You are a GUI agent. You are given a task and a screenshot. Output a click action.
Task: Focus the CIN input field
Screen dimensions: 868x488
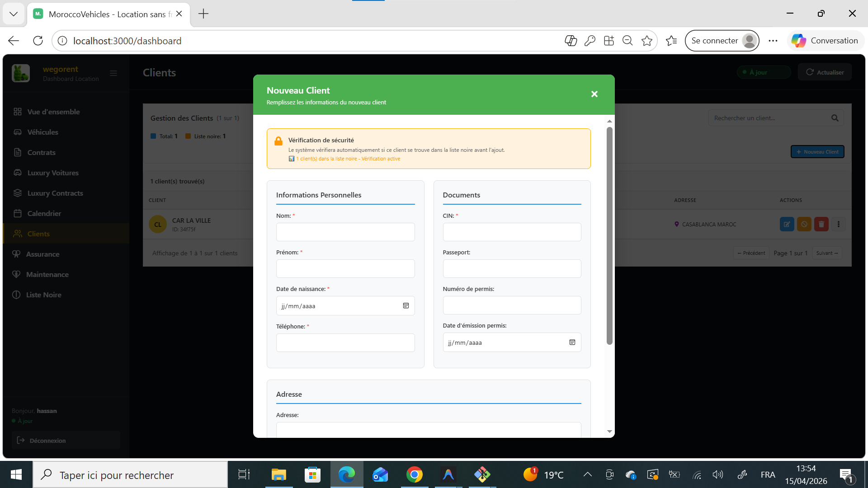(x=512, y=232)
